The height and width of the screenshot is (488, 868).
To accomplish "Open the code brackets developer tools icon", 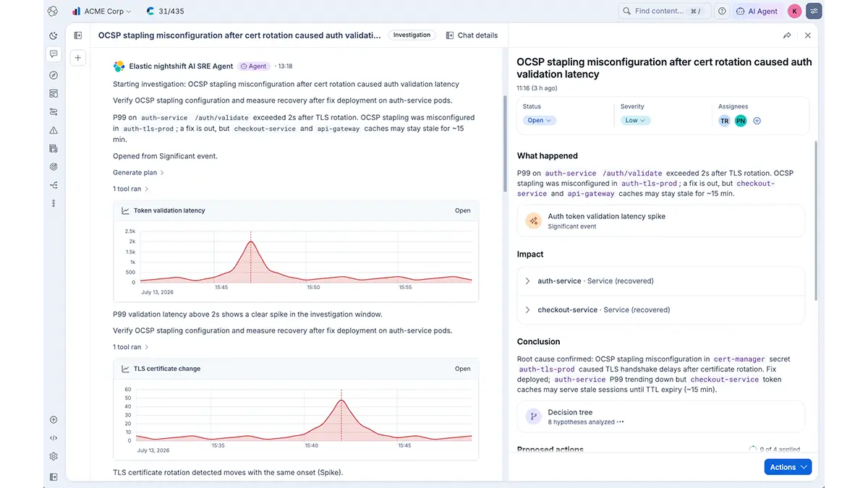I will tap(54, 438).
